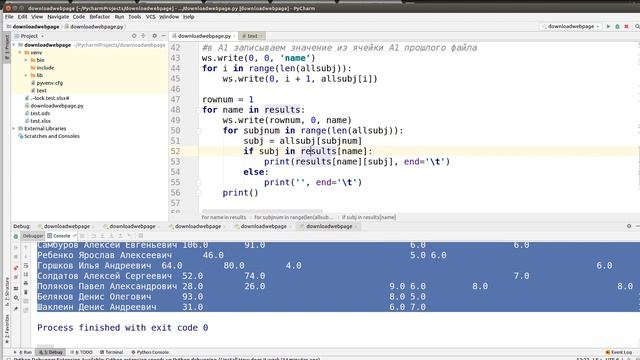640x360 pixels.
Task: Click the window close button in title bar
Action: tap(8, 8)
